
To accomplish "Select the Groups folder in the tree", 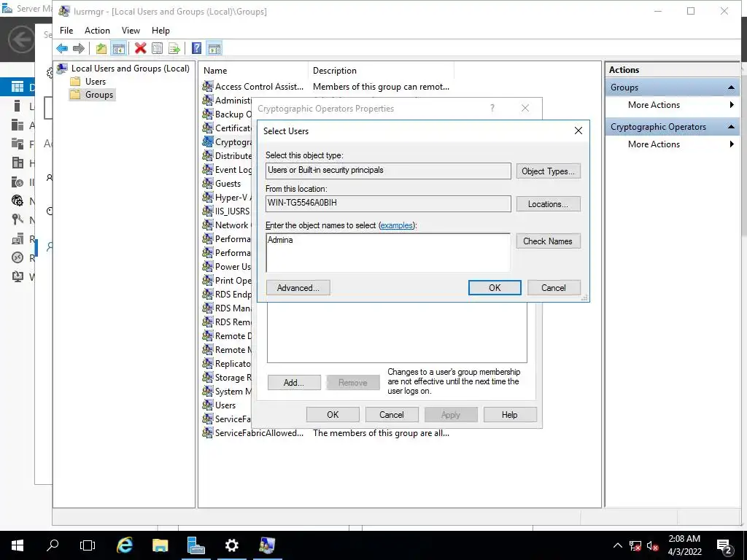I will [91, 95].
